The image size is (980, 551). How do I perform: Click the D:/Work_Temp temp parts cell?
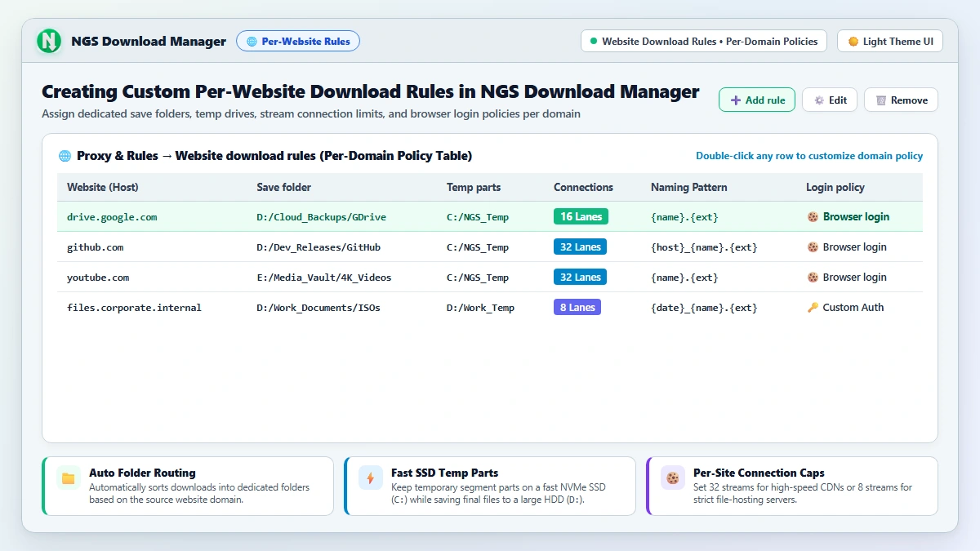[481, 308]
